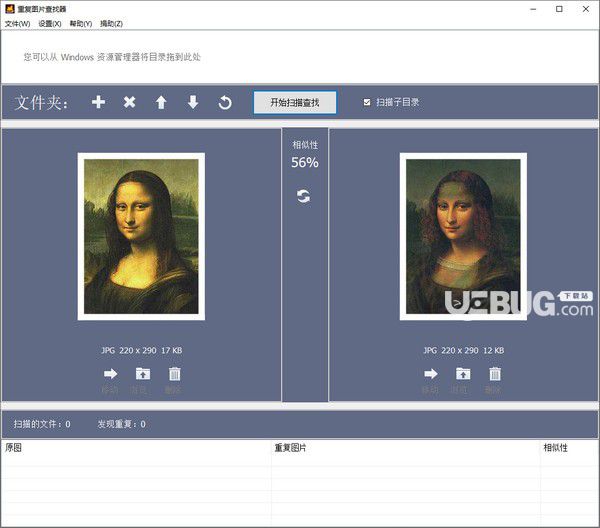Open folder of the left image
Image resolution: width=600 pixels, height=528 pixels.
click(143, 373)
